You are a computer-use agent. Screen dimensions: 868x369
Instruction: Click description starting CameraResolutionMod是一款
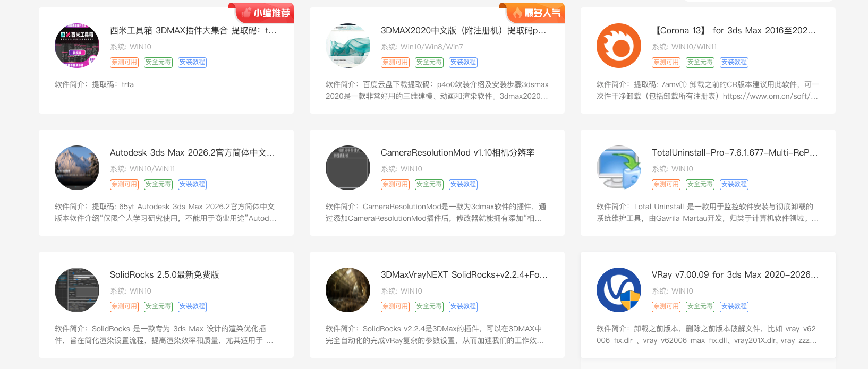tap(436, 212)
